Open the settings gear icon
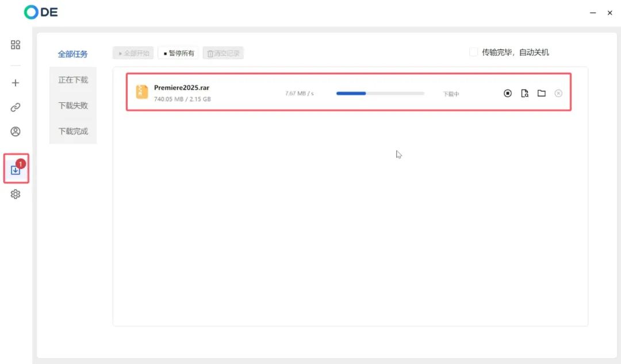The height and width of the screenshot is (364, 621). (x=16, y=194)
